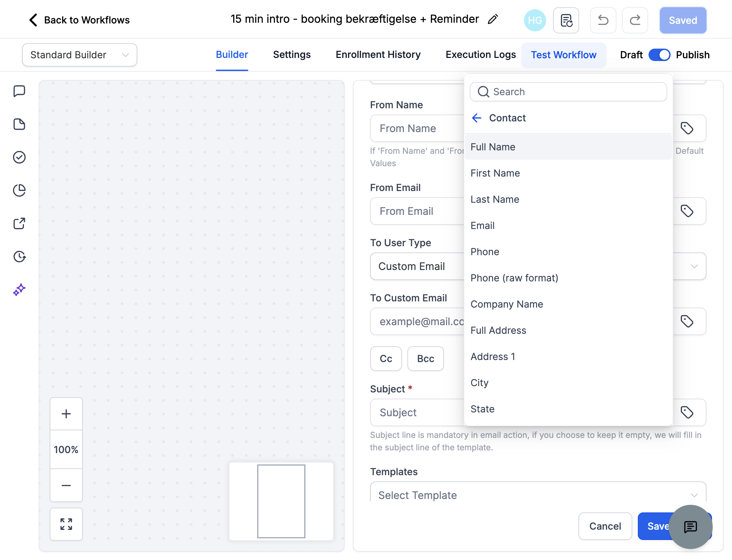Click the tag icon in Subject field

(687, 412)
